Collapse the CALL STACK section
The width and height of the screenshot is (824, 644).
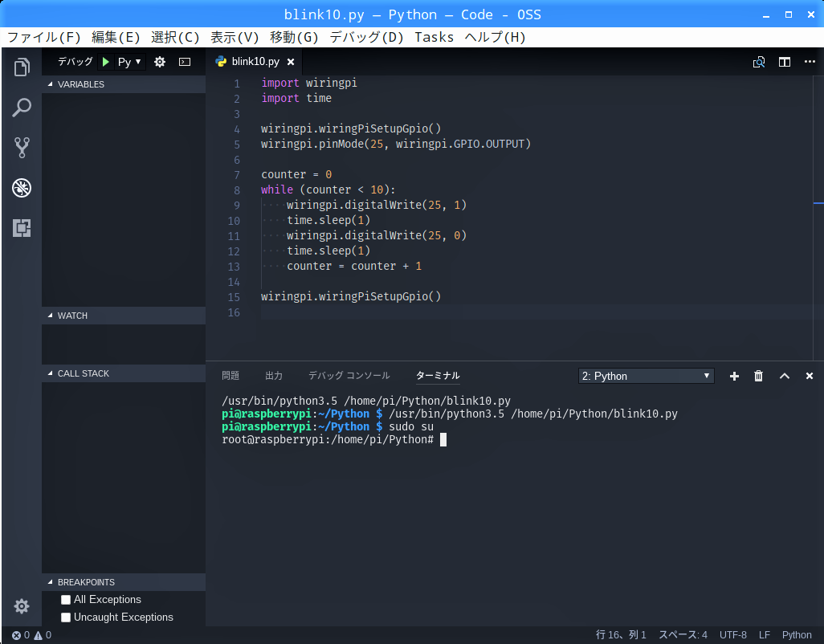(x=83, y=373)
